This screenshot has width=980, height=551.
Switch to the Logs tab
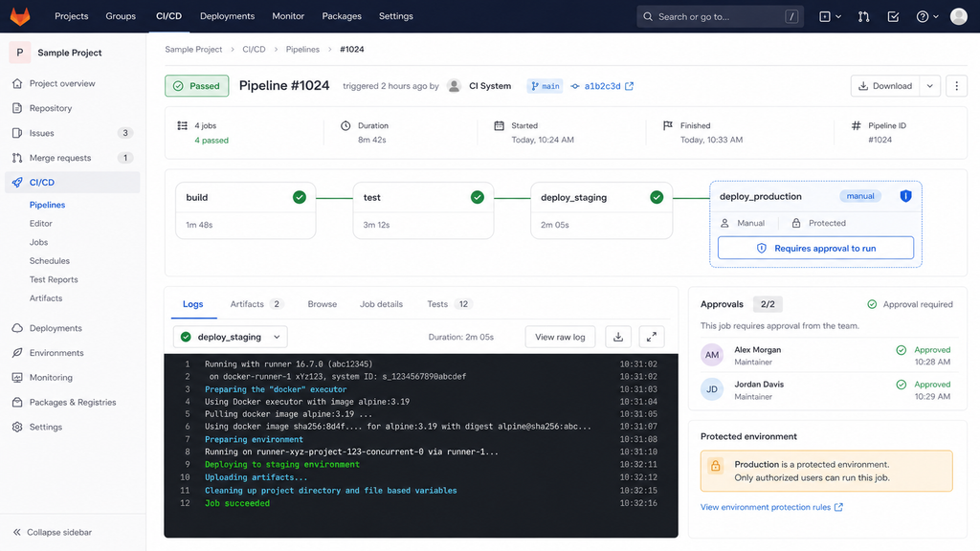point(193,304)
